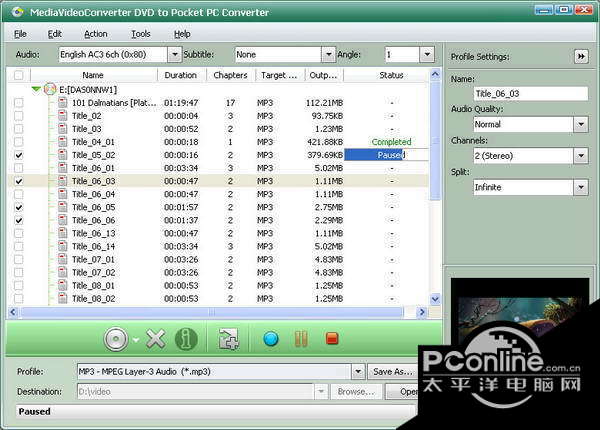600x430 pixels.
Task: Click file icon of Title_04_01 row
Action: pyautogui.click(x=63, y=142)
